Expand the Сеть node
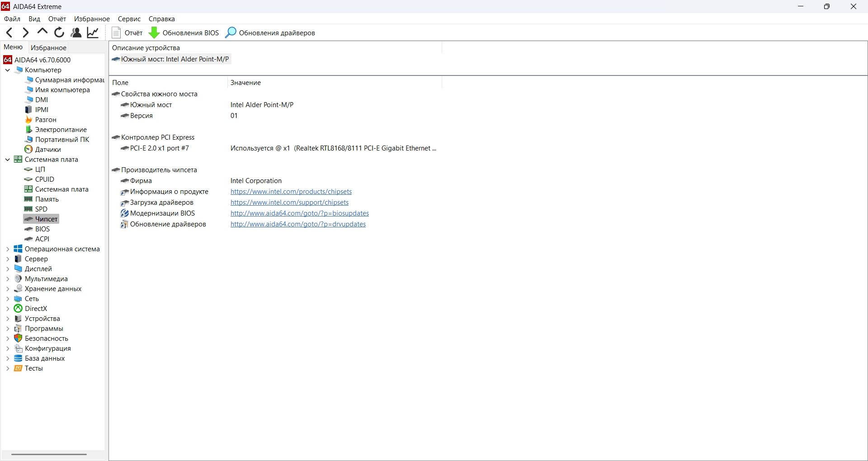Image resolution: width=868 pixels, height=461 pixels. 8,299
